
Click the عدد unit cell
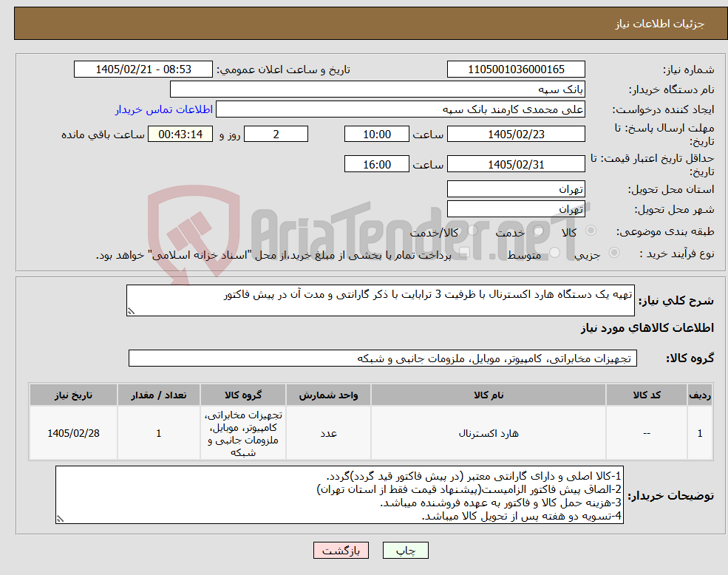coord(328,433)
